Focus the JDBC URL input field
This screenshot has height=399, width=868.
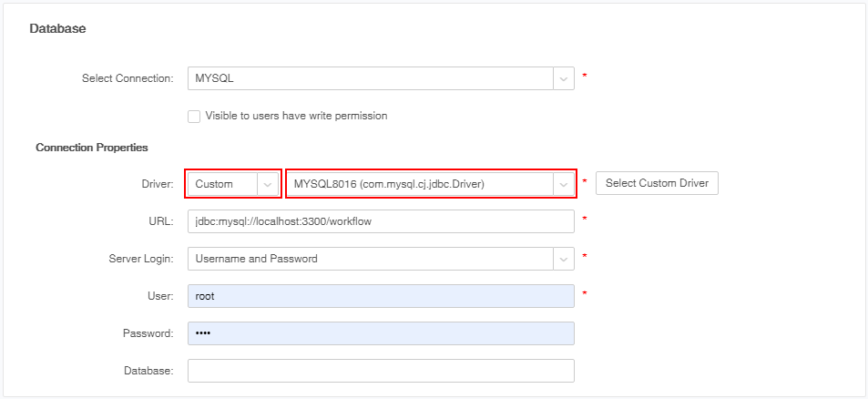point(381,221)
